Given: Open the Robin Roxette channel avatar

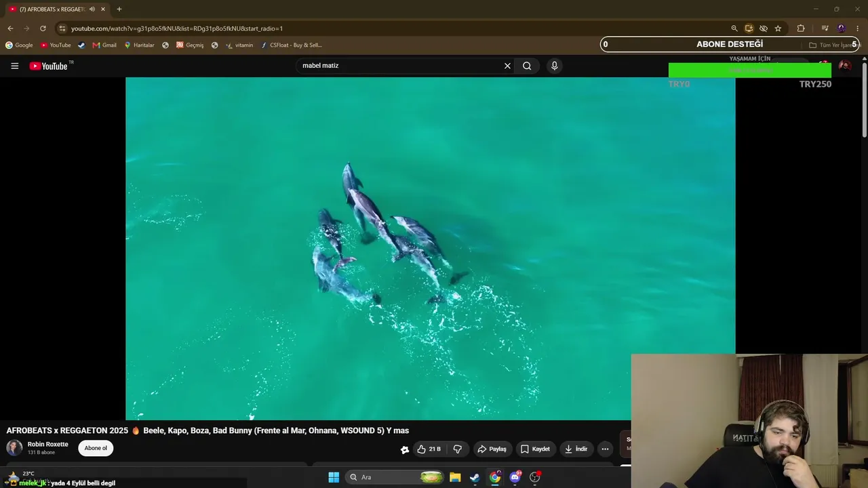Looking at the screenshot, I should (14, 448).
